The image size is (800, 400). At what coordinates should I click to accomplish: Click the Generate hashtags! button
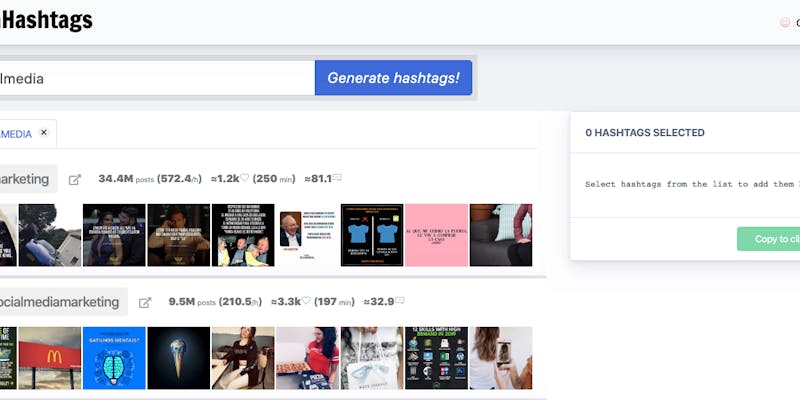[393, 78]
